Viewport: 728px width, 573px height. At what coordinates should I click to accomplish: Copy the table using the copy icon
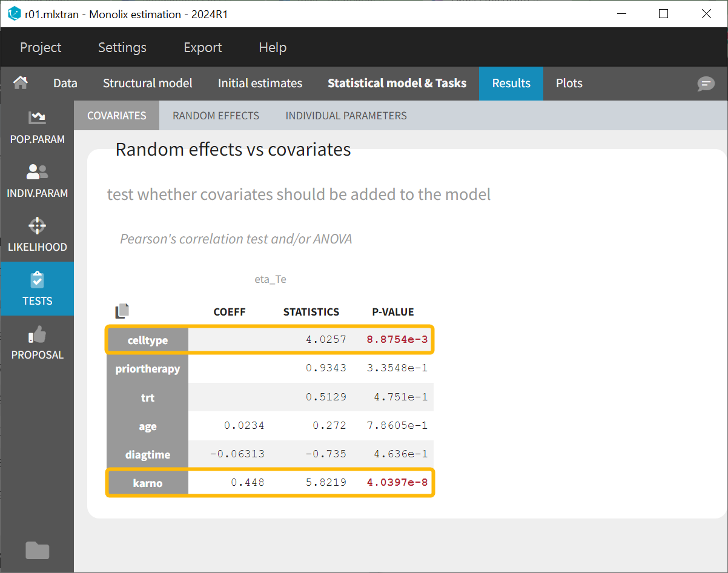122,311
